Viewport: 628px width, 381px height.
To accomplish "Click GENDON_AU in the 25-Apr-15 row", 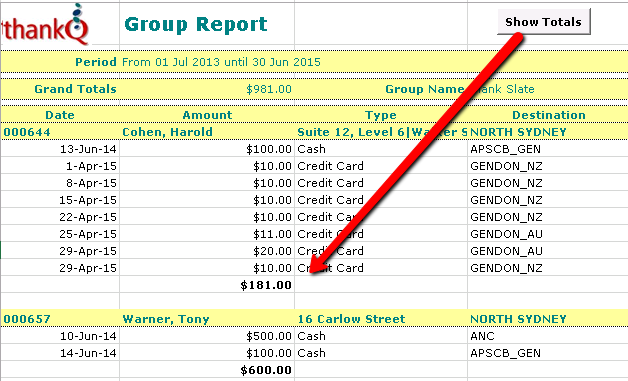I will point(506,234).
